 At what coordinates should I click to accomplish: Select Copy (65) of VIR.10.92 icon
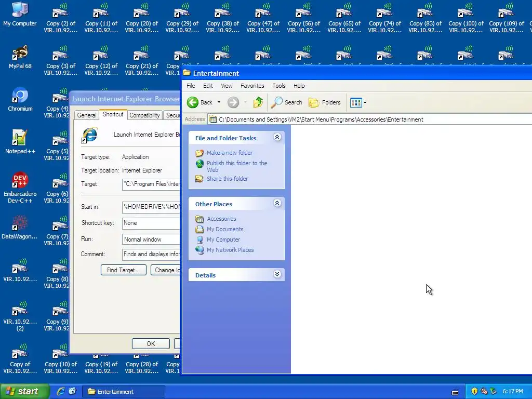coord(344,18)
